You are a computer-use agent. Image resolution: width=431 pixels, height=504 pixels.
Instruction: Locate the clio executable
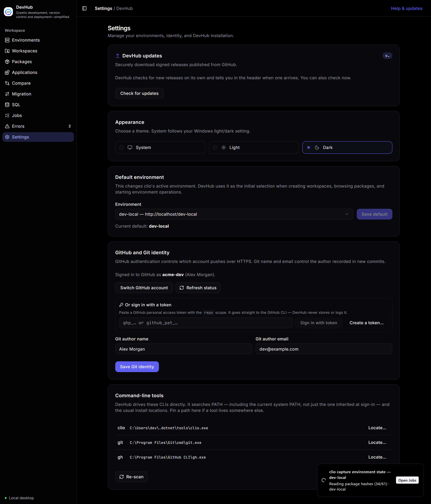pos(377,428)
